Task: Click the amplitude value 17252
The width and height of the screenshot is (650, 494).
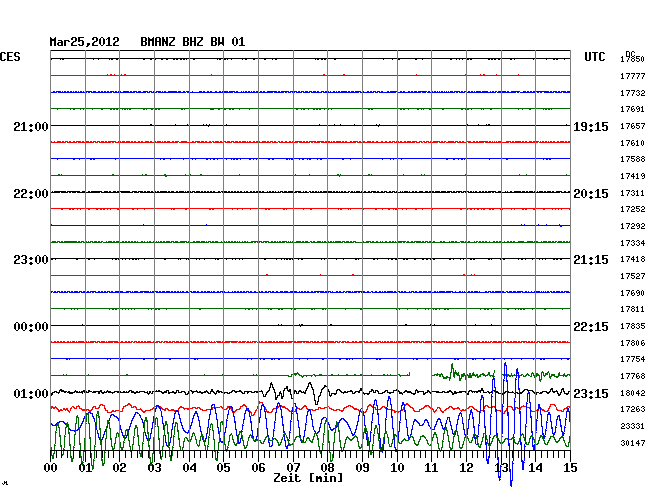Action: click(633, 209)
